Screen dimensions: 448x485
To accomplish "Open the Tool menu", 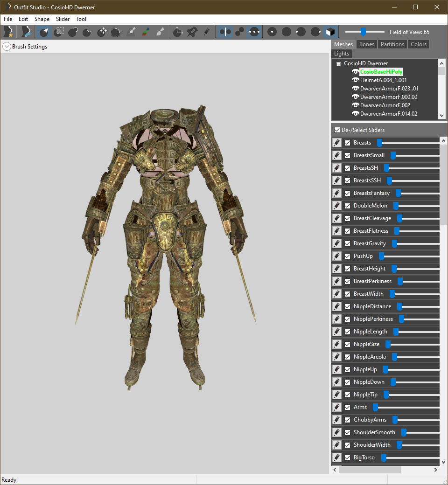I will (81, 19).
